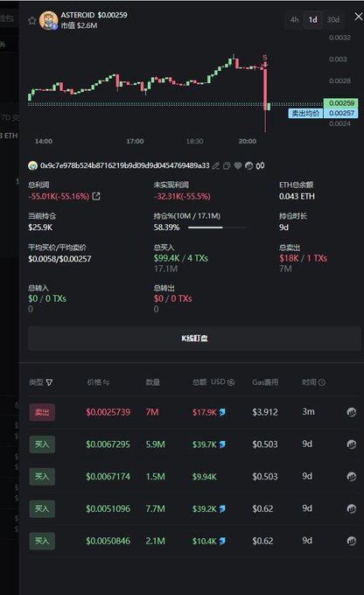Open transaction icon on $0.0050846 row
Screen dimensions: 364x595
(352, 541)
